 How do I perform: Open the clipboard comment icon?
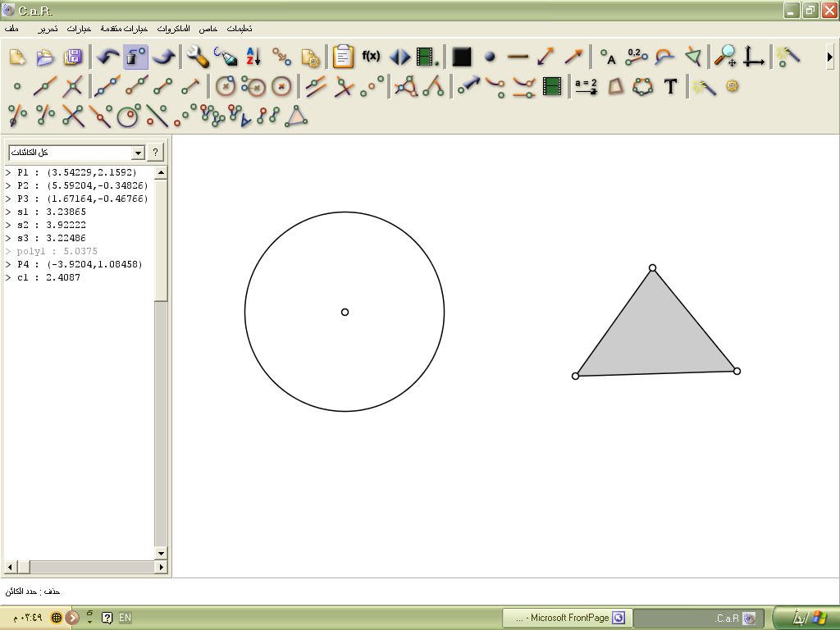(x=343, y=57)
